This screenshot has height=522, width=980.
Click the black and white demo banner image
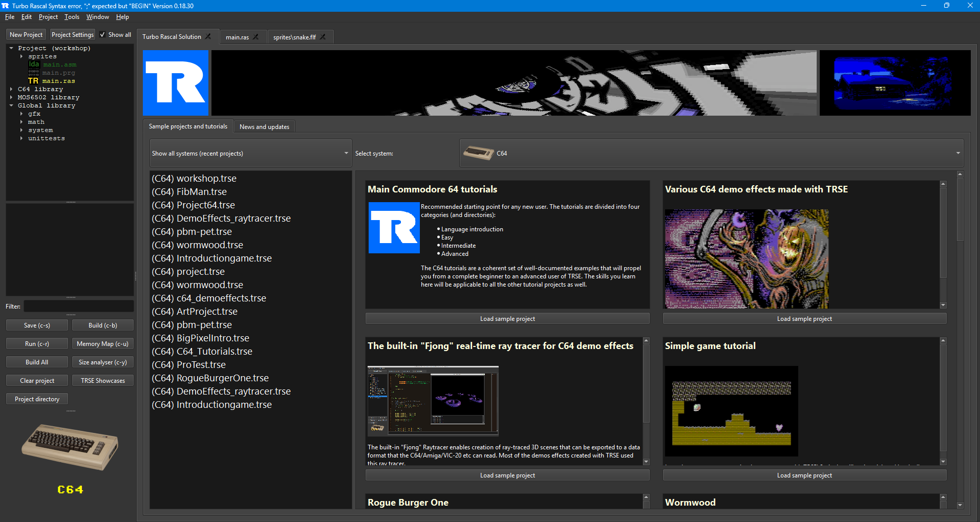point(514,82)
